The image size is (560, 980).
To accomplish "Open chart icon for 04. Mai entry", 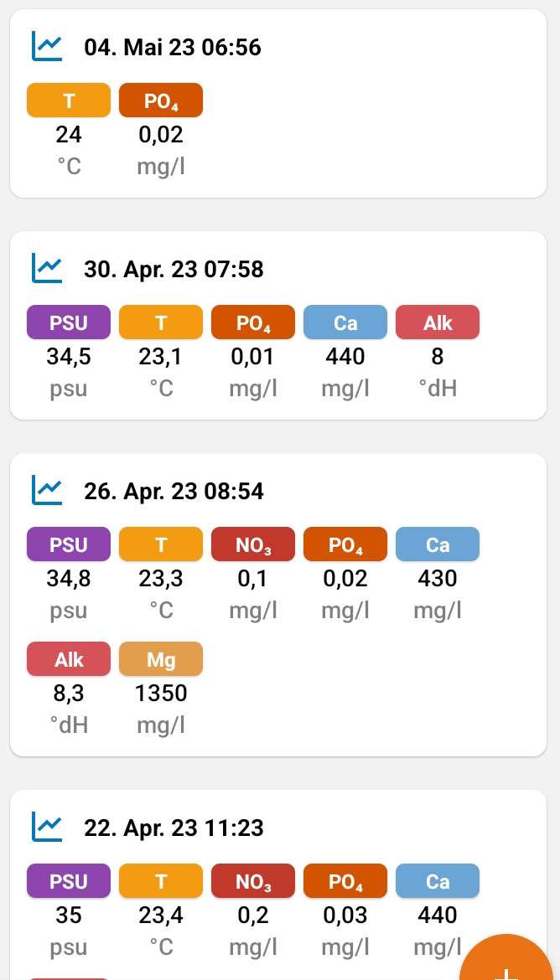I will (x=47, y=47).
